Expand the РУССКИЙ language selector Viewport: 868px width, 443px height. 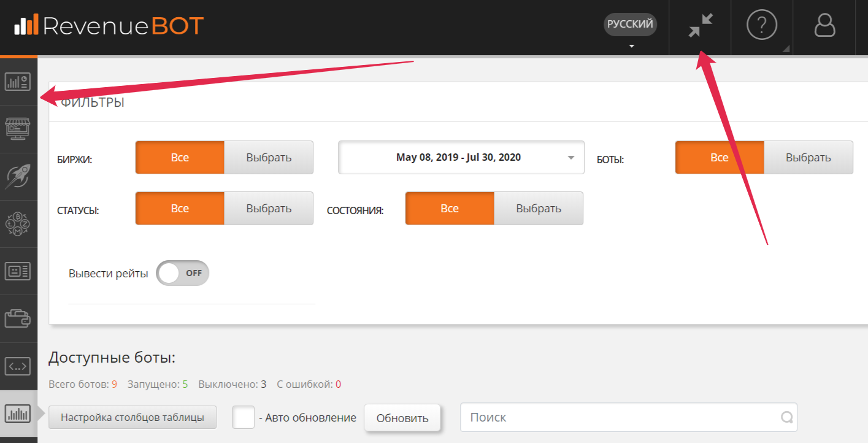pos(630,31)
